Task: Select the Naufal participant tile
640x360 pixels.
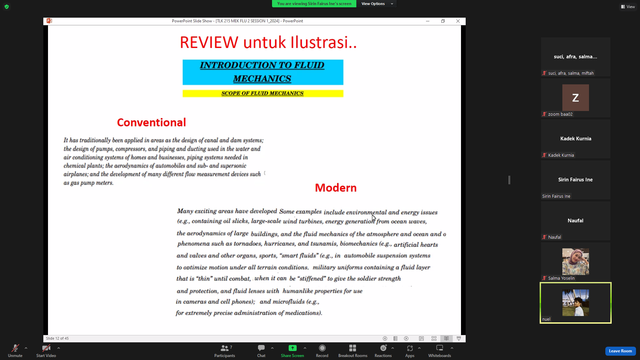Action: coord(576,220)
